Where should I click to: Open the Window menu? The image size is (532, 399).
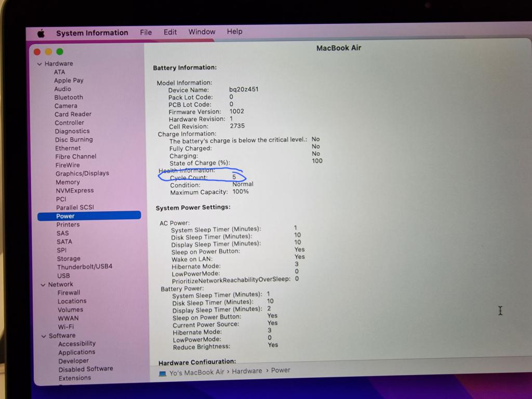click(202, 32)
